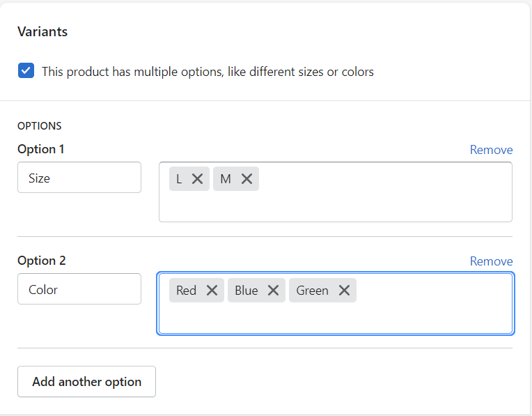Image resolution: width=532 pixels, height=416 pixels.
Task: Click the Variants section heading
Action: [x=42, y=31]
